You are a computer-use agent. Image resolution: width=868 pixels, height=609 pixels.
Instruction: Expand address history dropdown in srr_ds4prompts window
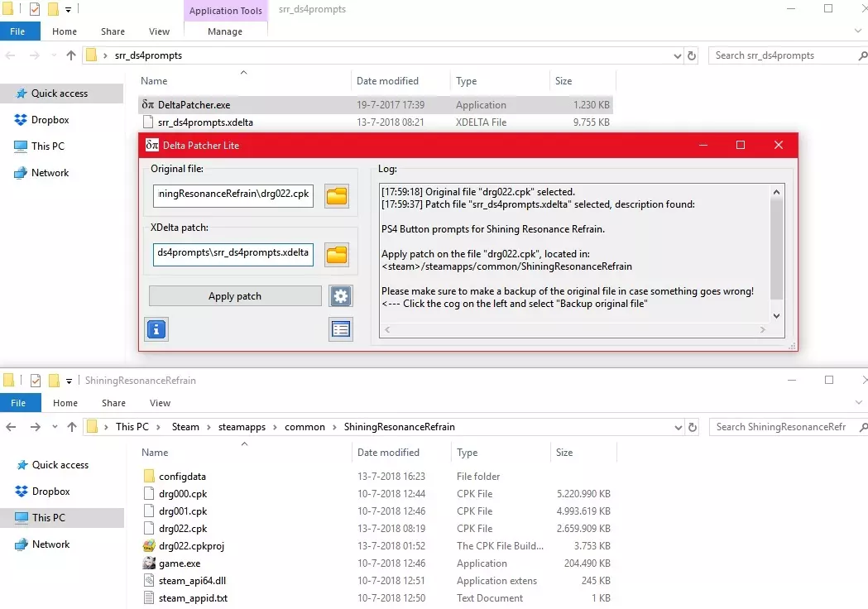(677, 55)
